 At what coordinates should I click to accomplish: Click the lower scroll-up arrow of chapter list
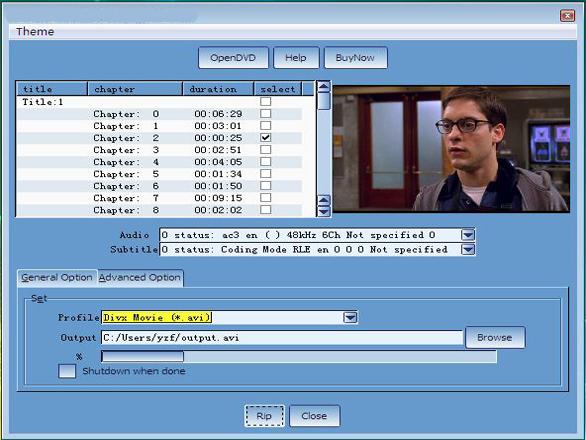coord(324,200)
